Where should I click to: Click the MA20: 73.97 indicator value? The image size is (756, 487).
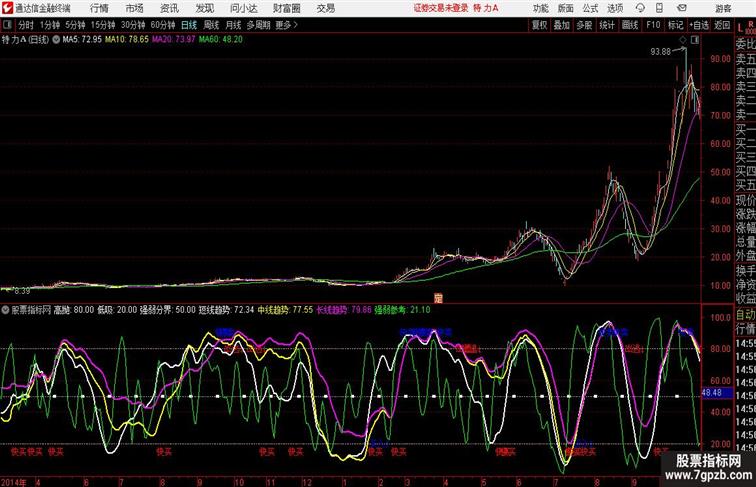tap(174, 40)
